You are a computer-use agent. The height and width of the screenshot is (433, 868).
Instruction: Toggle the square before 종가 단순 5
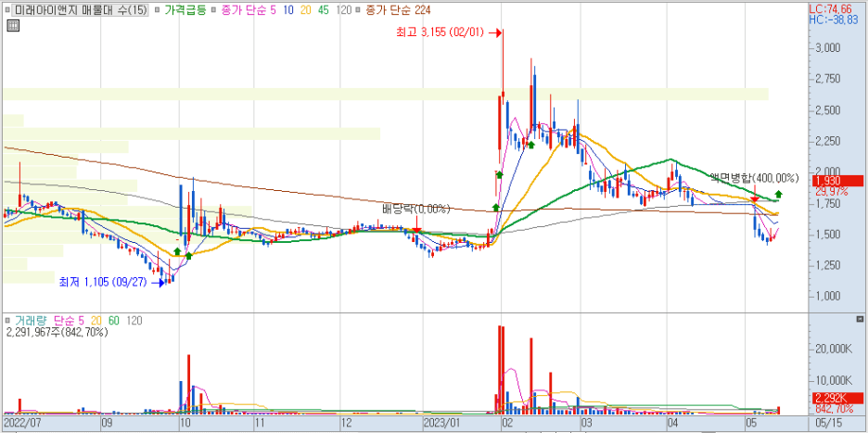pyautogui.click(x=214, y=10)
